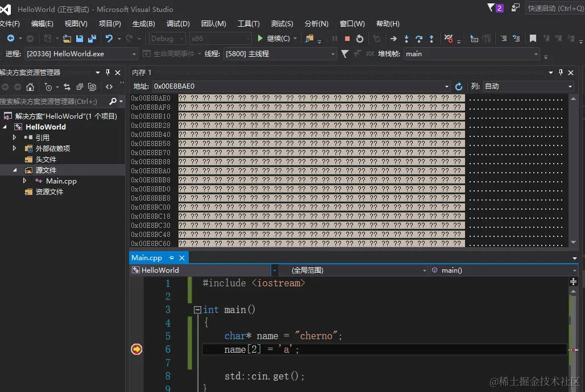The height and width of the screenshot is (392, 585).
Task: Toggle the breakpoint on line 6
Action: [136, 349]
